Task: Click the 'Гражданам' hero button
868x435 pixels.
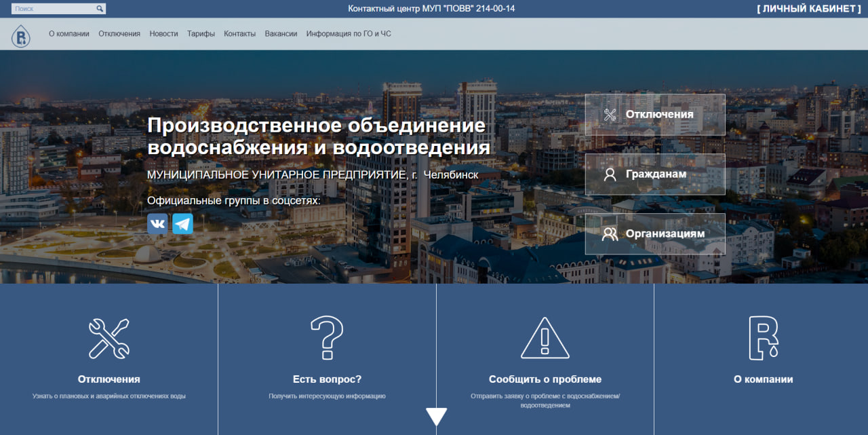Action: 655,174
